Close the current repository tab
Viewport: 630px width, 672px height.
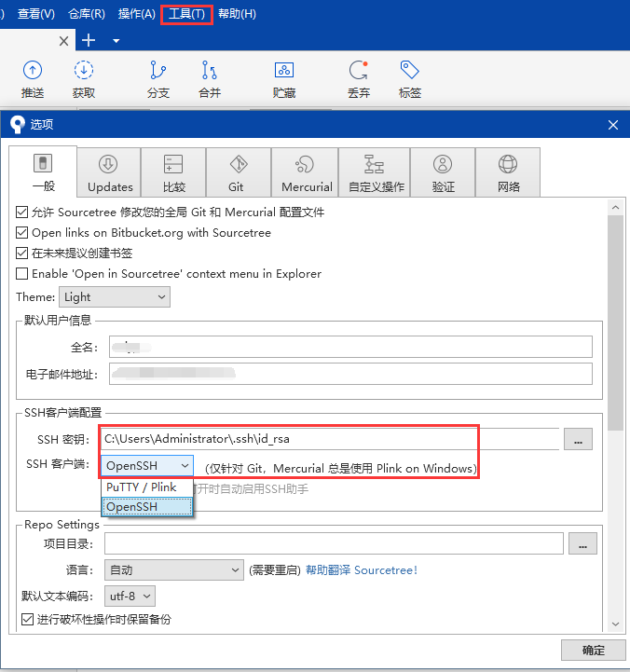pos(63,41)
